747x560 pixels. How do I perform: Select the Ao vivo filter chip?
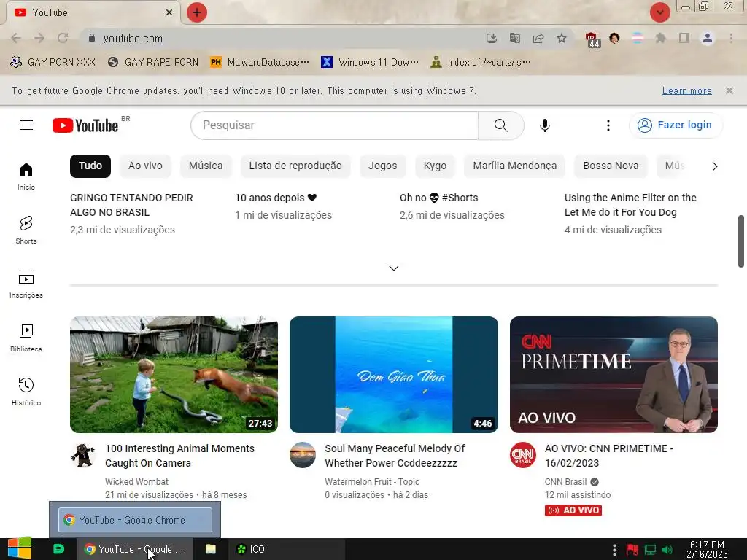click(x=145, y=166)
